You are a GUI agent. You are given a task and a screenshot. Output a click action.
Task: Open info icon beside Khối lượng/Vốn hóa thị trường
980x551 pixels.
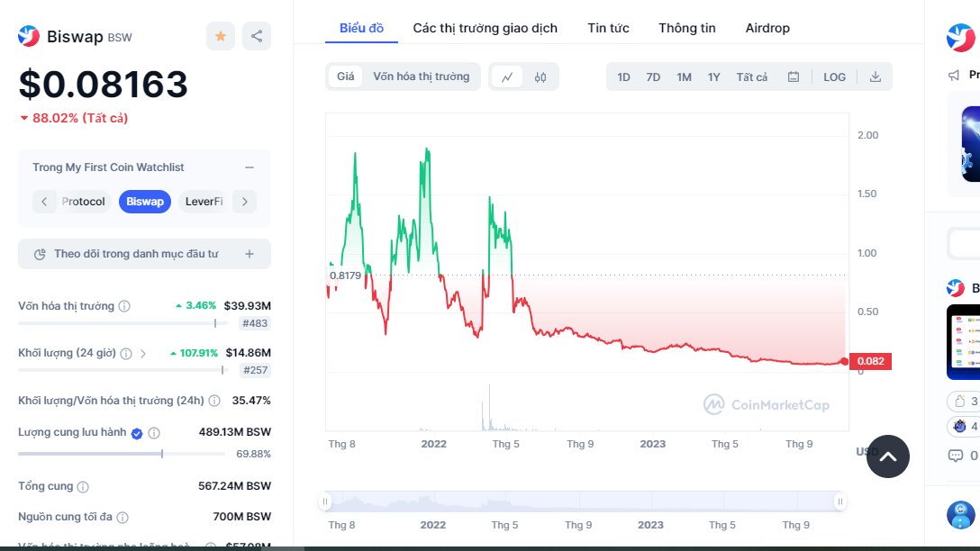[x=214, y=401]
